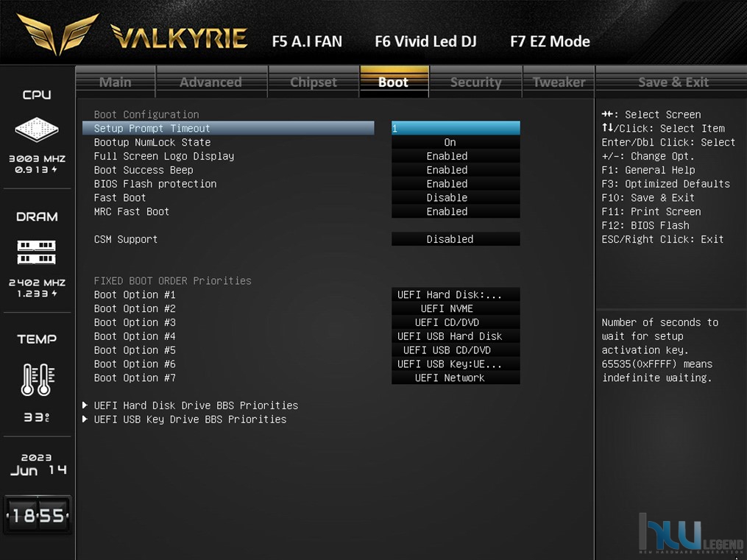Click the F10: Save & Exit hint
This screenshot has width=747, height=560.
tap(648, 198)
